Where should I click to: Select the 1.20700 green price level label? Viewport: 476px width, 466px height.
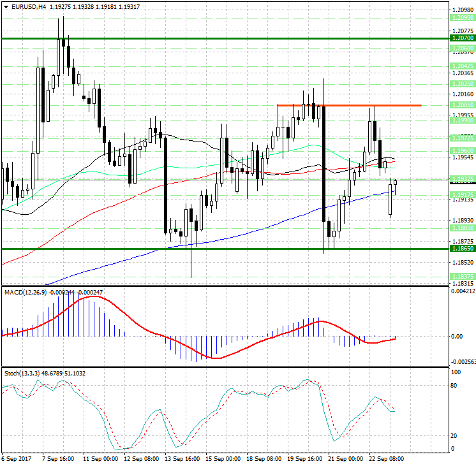(463, 38)
